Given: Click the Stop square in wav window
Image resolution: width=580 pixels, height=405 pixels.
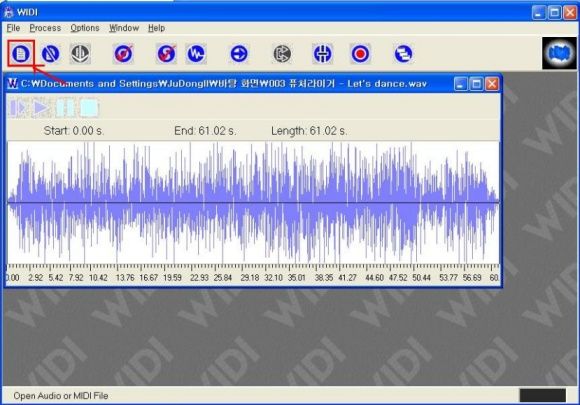Looking at the screenshot, I should 89,108.
